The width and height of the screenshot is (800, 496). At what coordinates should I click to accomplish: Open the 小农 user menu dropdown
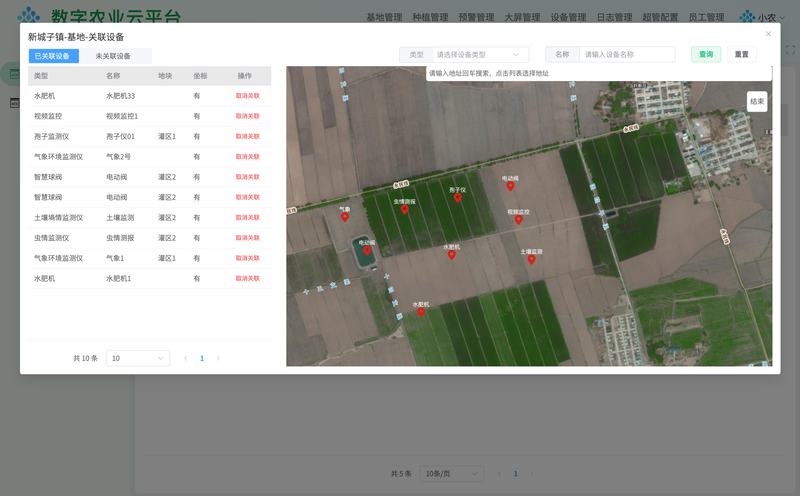tap(763, 17)
